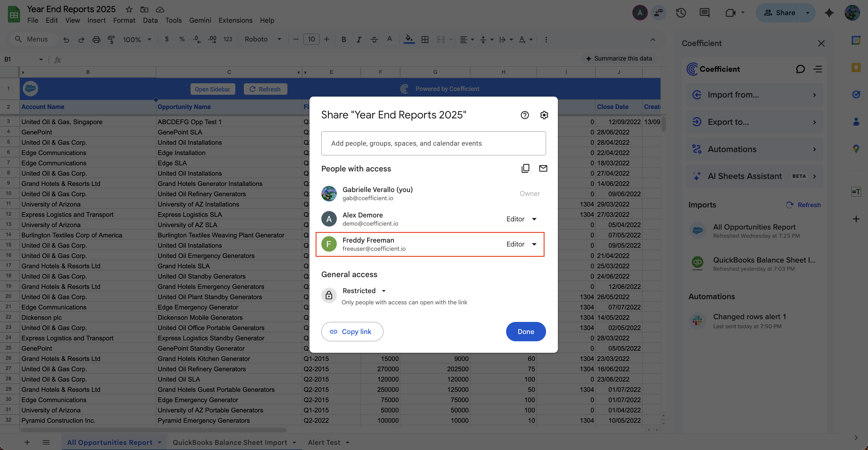Toggle italic formatting
The height and width of the screenshot is (450, 868).
[359, 39]
